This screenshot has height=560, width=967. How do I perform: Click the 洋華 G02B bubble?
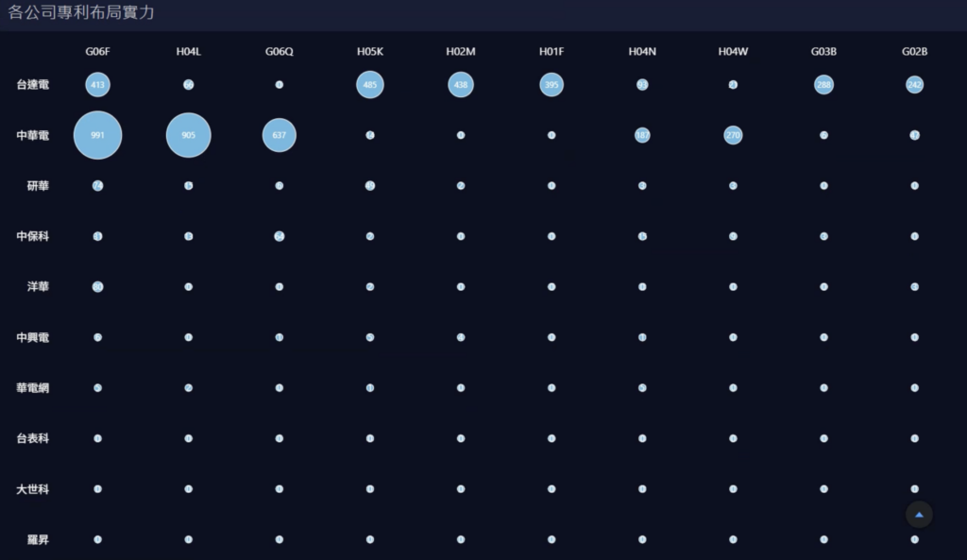(914, 287)
